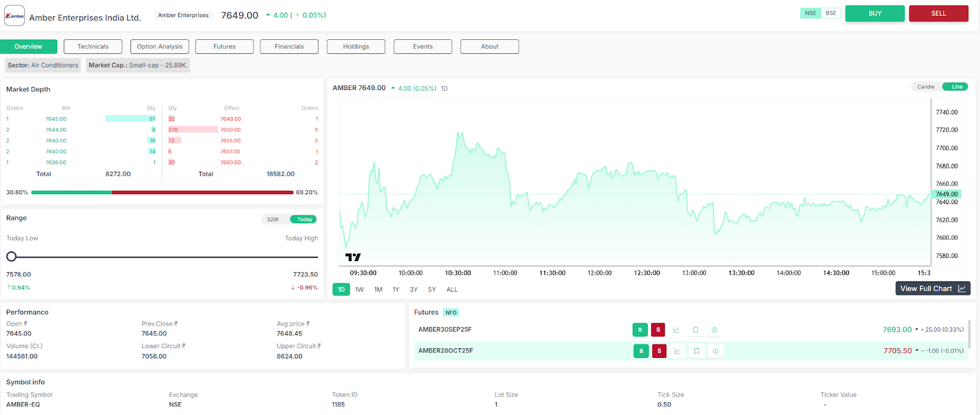The width and height of the screenshot is (980, 415).
Task: Toggle range to 52W
Action: pos(273,219)
